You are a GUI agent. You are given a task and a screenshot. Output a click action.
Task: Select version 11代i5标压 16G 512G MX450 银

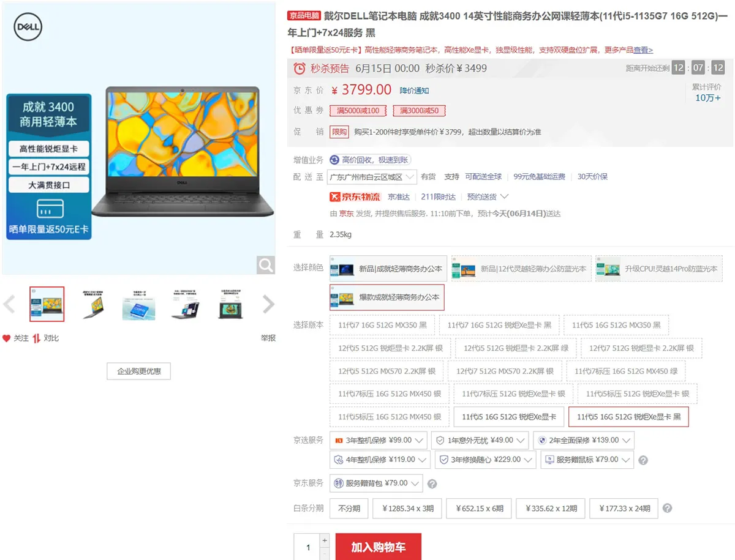pyautogui.click(x=390, y=417)
